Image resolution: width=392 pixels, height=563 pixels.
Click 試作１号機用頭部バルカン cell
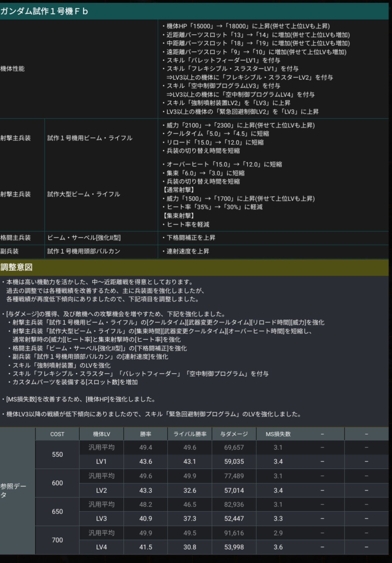[x=84, y=251]
